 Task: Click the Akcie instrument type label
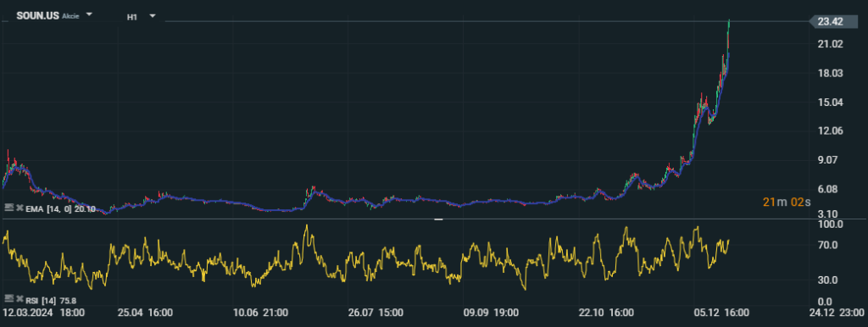click(71, 17)
